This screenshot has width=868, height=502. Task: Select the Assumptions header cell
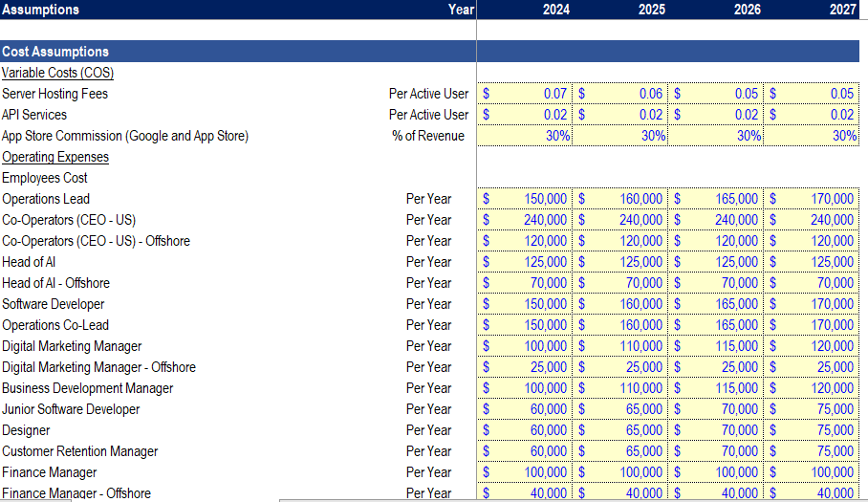click(x=40, y=10)
